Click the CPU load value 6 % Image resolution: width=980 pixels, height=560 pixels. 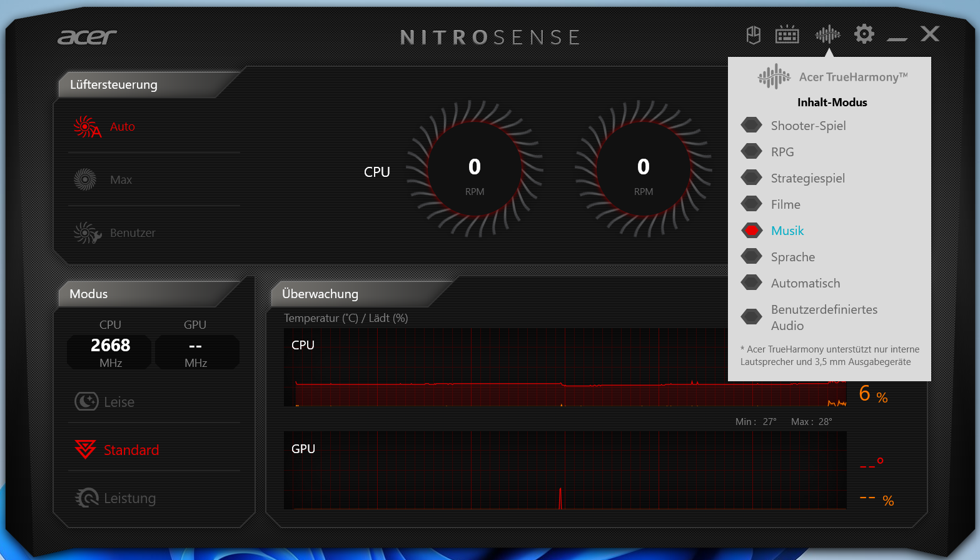coord(874,394)
